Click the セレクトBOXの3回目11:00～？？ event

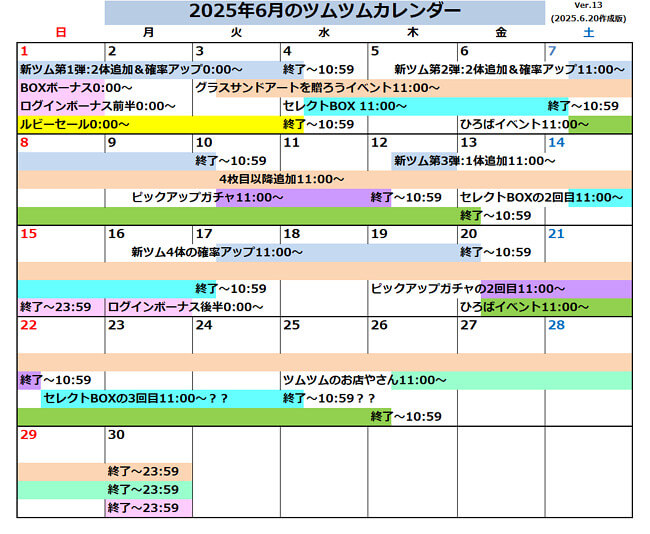(135, 398)
